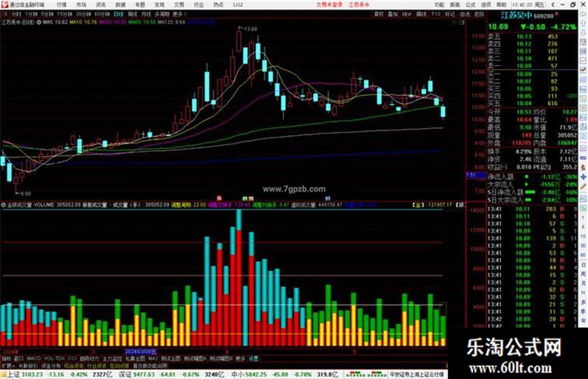Click the 标记 mark button
588x379 pixels.
[450, 14]
